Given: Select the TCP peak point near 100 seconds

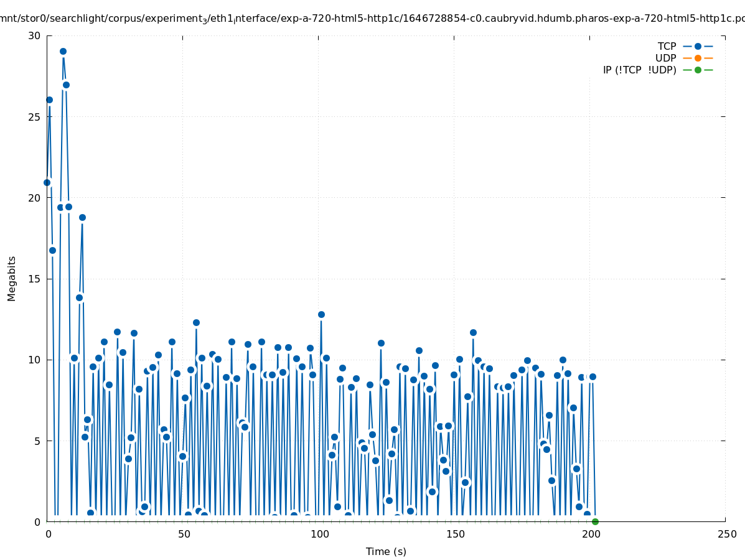Looking at the screenshot, I should (321, 314).
